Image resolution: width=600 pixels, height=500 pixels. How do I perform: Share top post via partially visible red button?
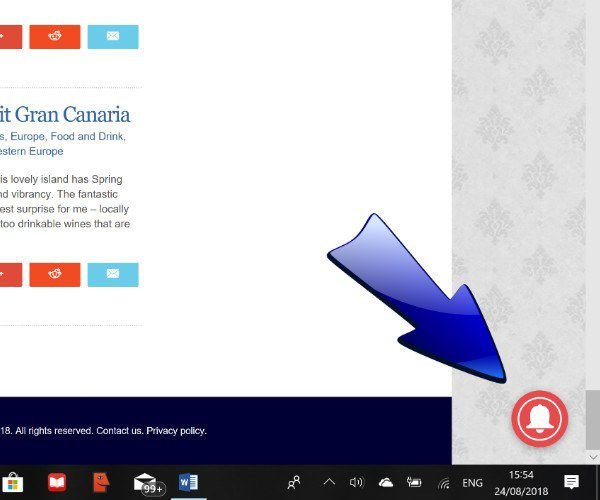(x=11, y=37)
